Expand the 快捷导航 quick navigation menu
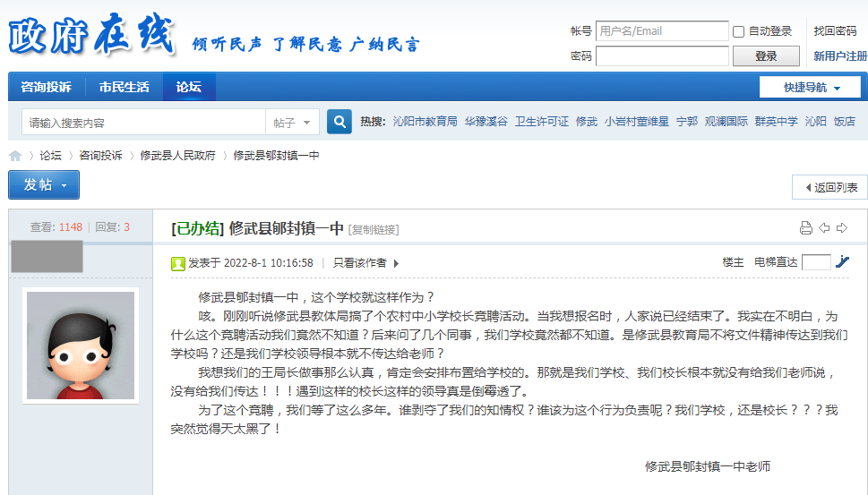Image resolution: width=868 pixels, height=495 pixels. pyautogui.click(x=811, y=88)
